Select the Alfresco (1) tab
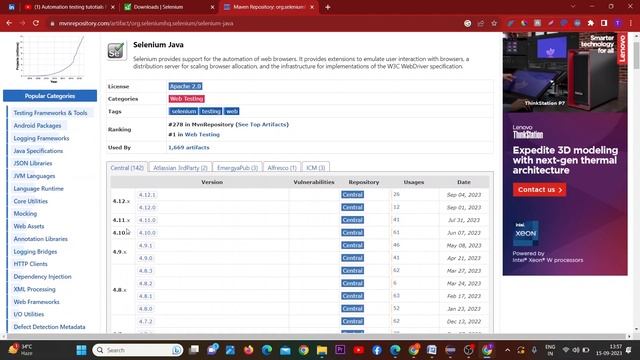The height and width of the screenshot is (360, 640). click(282, 168)
